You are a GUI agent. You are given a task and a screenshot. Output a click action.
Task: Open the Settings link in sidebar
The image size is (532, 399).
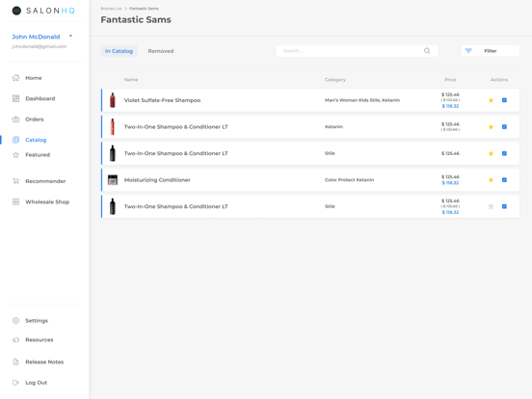37,321
